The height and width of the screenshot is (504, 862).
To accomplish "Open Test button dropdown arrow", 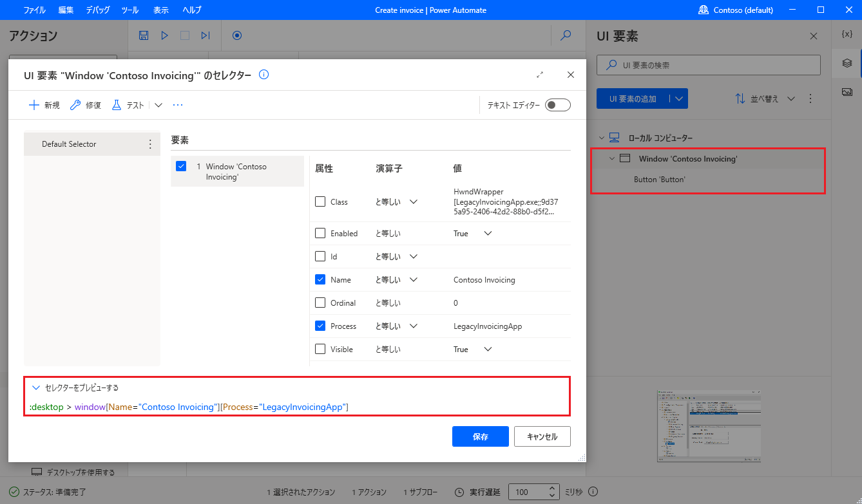I will (158, 105).
